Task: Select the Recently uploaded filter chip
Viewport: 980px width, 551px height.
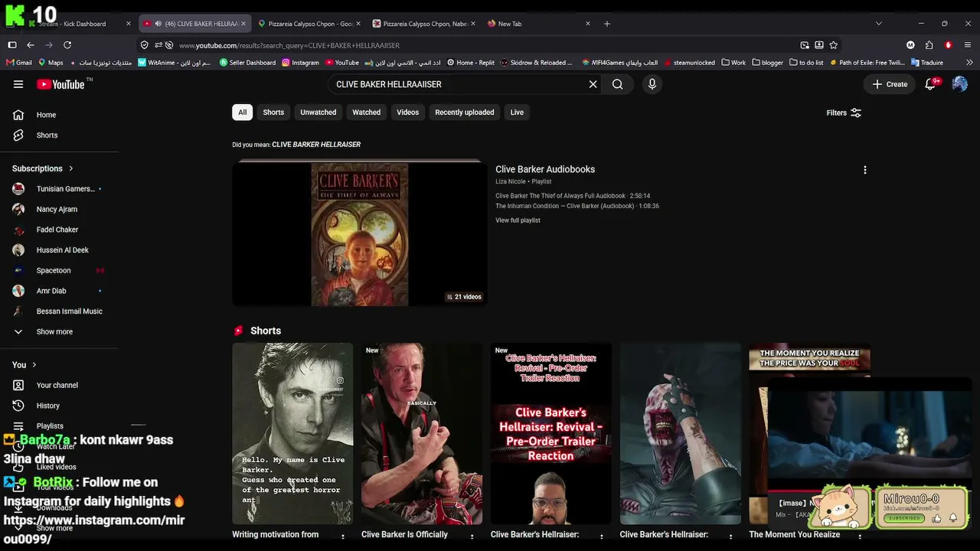Action: point(465,112)
